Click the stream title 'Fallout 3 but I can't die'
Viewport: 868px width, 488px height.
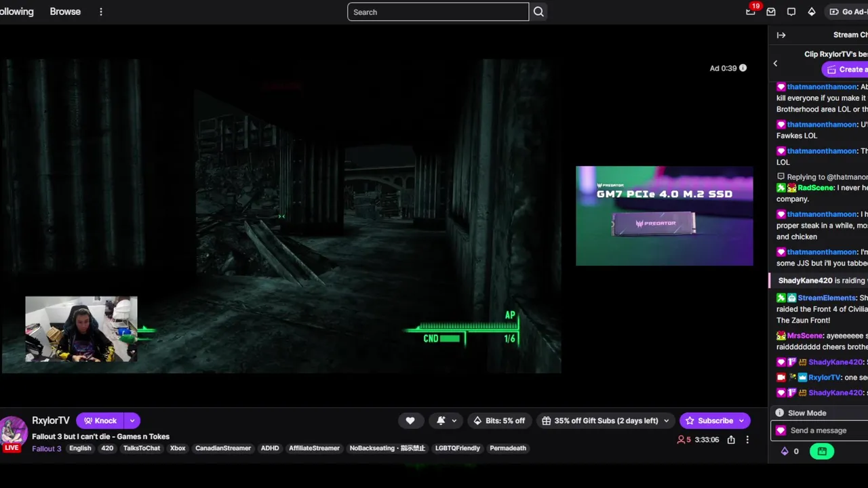point(100,436)
